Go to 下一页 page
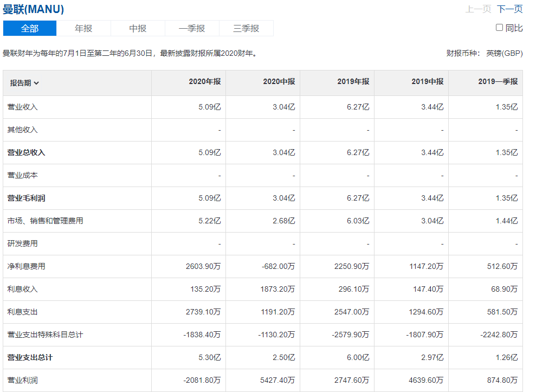Viewport: 536px width, 392px height. 509,9
